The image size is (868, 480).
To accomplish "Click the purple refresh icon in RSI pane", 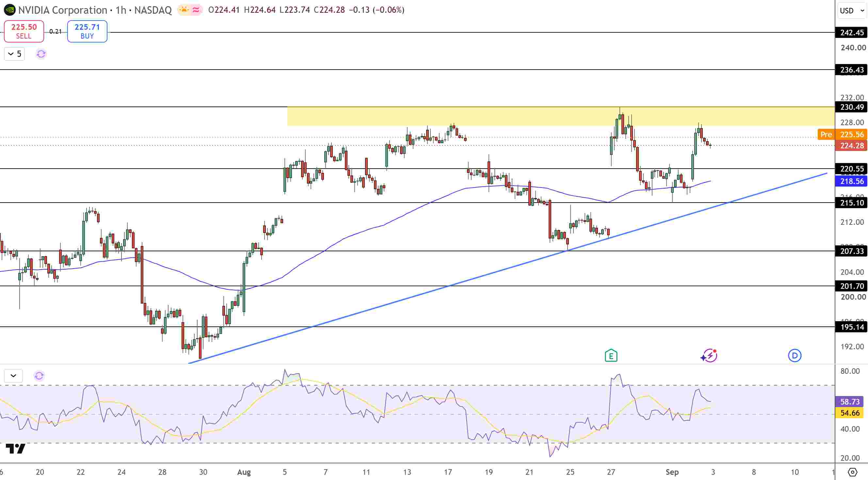I will point(39,375).
